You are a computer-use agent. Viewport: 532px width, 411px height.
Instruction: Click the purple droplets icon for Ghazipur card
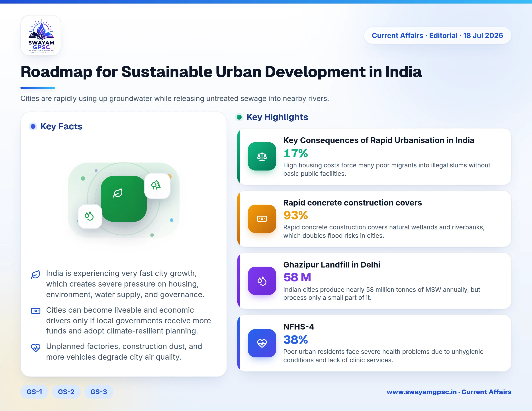262,281
